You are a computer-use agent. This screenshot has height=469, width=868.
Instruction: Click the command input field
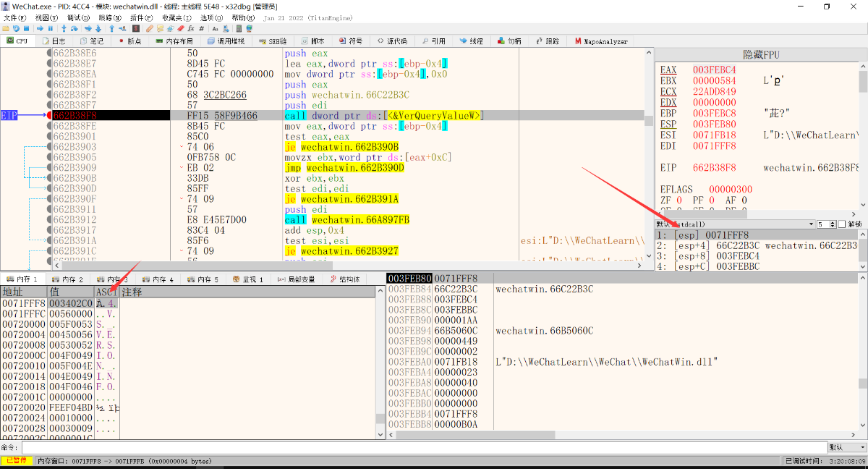[x=423, y=447]
